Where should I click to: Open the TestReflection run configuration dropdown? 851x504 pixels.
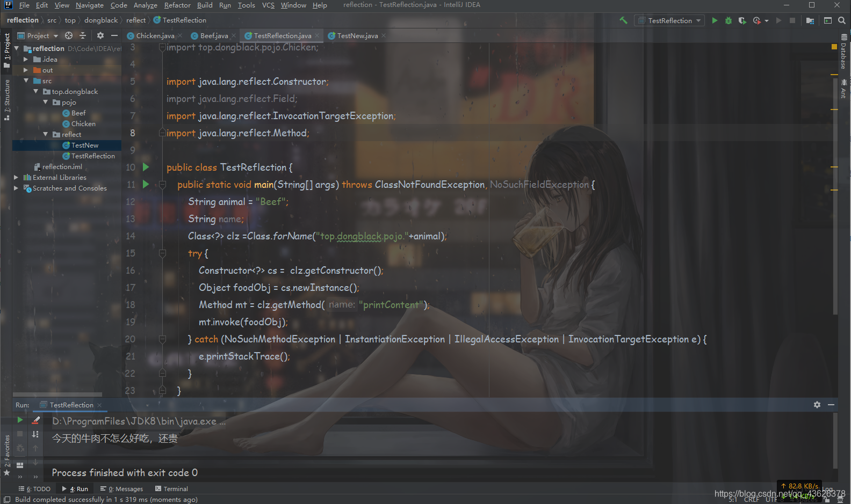(x=669, y=20)
